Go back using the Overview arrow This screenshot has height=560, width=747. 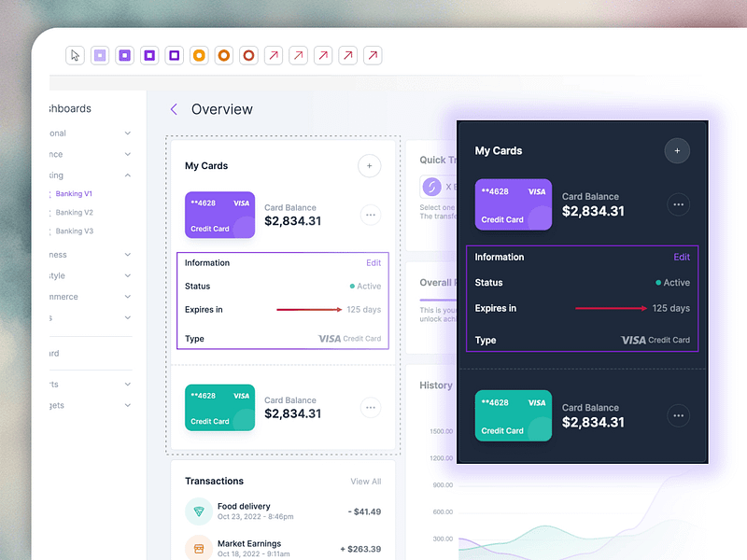point(174,109)
